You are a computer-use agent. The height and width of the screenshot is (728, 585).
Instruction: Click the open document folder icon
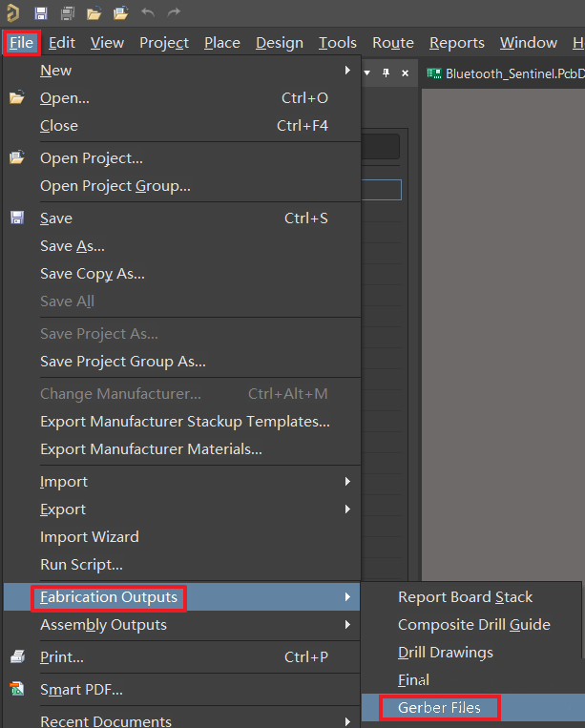94,13
